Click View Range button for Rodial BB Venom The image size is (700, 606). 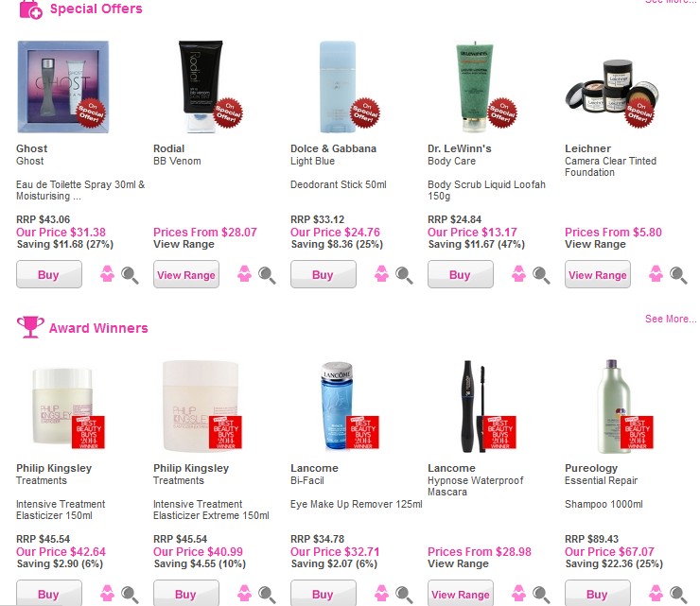click(x=186, y=274)
